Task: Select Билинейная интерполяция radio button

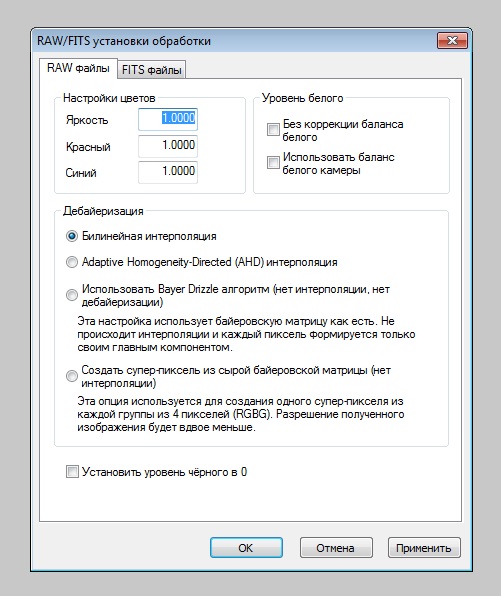Action: (72, 236)
